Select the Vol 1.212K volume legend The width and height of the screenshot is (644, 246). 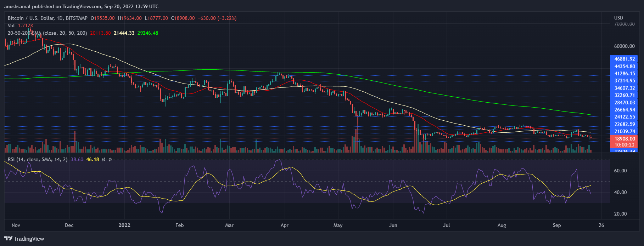tap(21, 25)
